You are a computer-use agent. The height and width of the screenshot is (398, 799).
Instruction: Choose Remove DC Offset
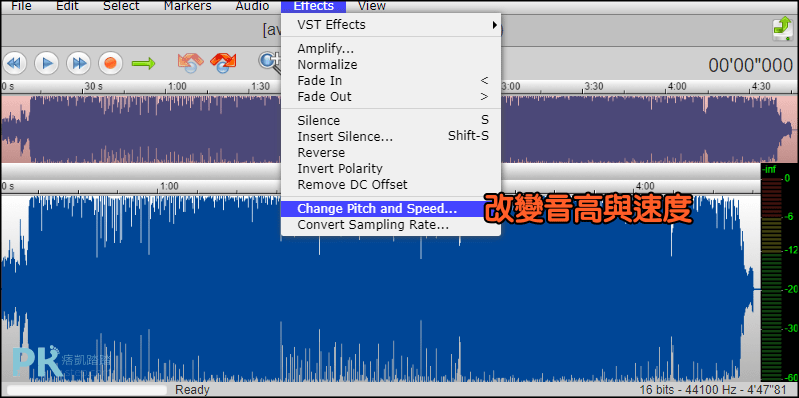[x=391, y=184]
